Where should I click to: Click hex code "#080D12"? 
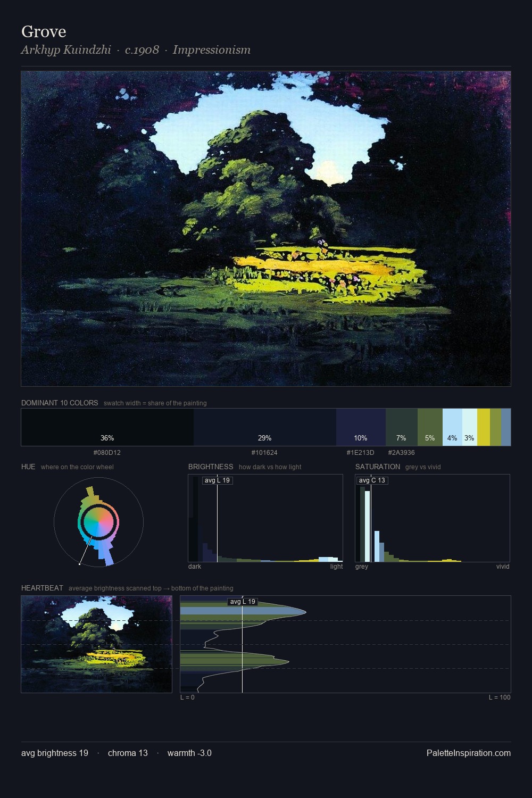[x=107, y=453]
